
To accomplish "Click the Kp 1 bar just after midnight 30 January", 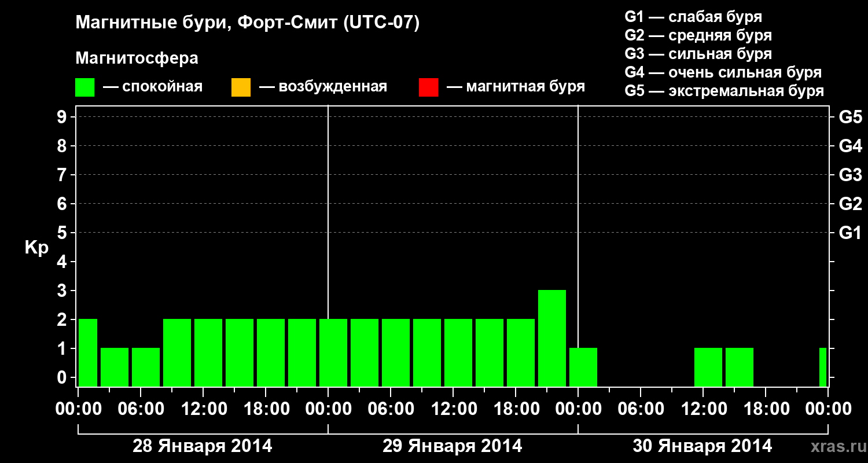I will [583, 367].
